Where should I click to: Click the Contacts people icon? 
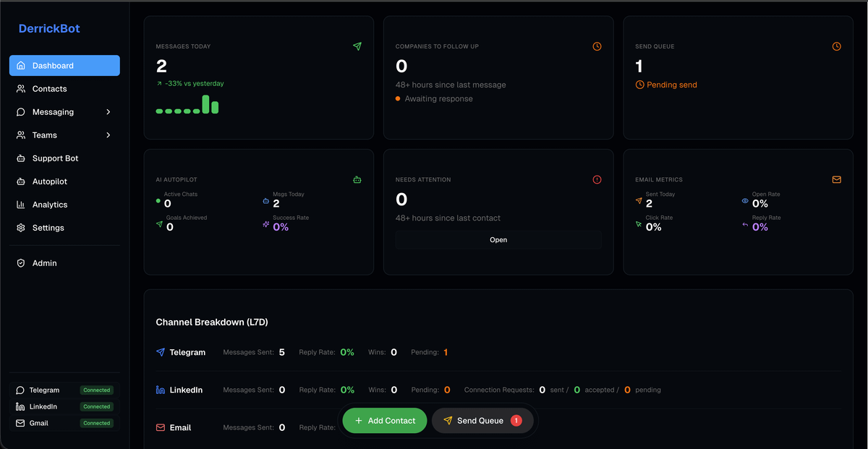(x=21, y=89)
